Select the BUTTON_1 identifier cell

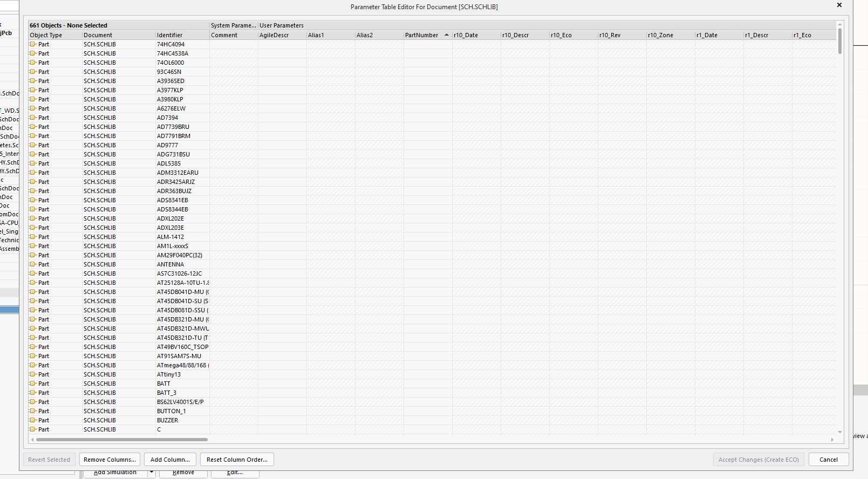pyautogui.click(x=182, y=411)
